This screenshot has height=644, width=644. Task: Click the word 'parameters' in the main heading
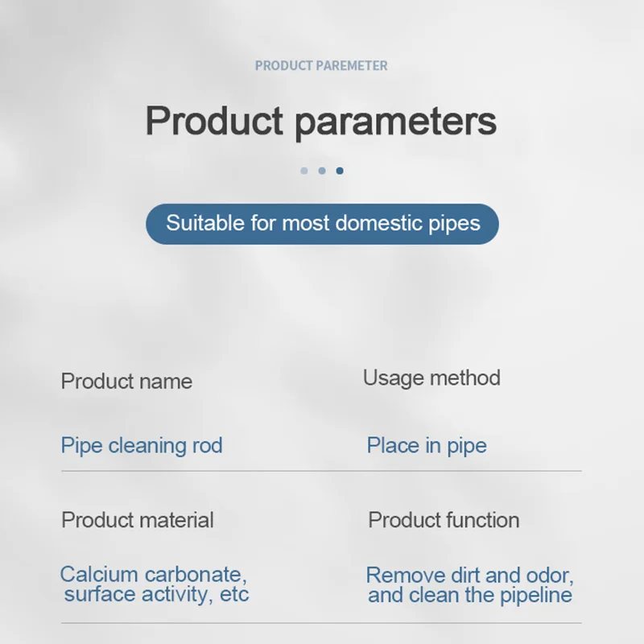[396, 122]
